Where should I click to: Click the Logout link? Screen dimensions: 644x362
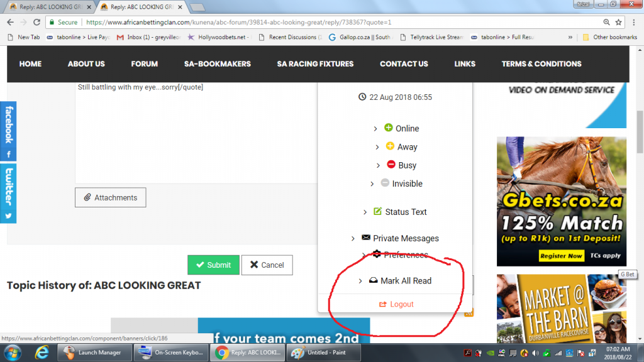point(401,304)
